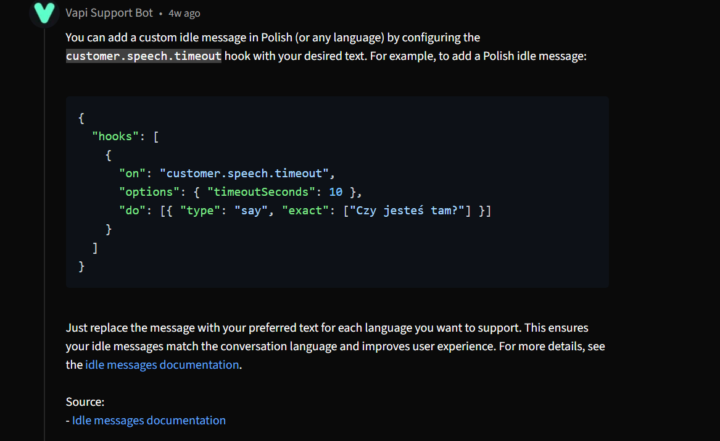Click the number 10 timeout value

335,192
